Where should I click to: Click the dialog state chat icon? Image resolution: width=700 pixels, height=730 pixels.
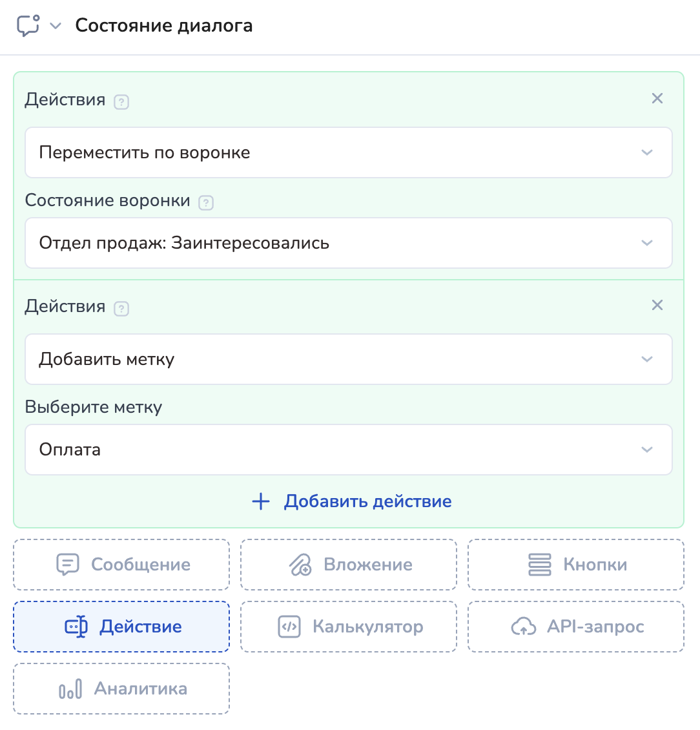28,26
